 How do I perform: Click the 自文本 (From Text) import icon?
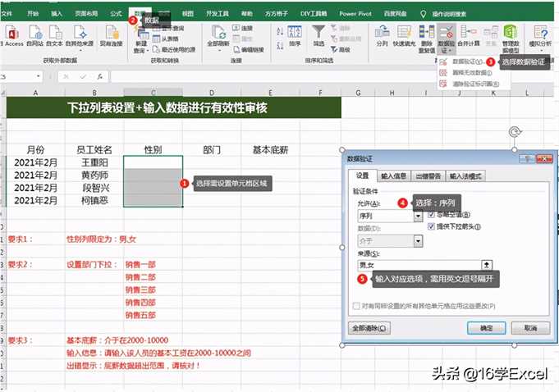(x=55, y=33)
